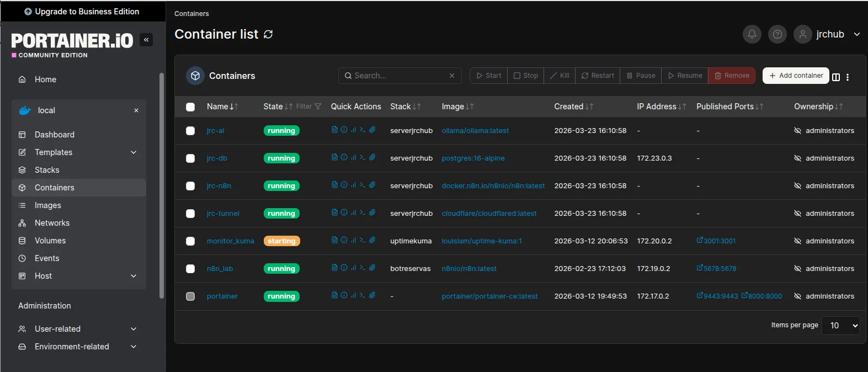Viewport: 868px width, 372px height.
Task: Select jrc-ai container checkbox
Action: [190, 131]
